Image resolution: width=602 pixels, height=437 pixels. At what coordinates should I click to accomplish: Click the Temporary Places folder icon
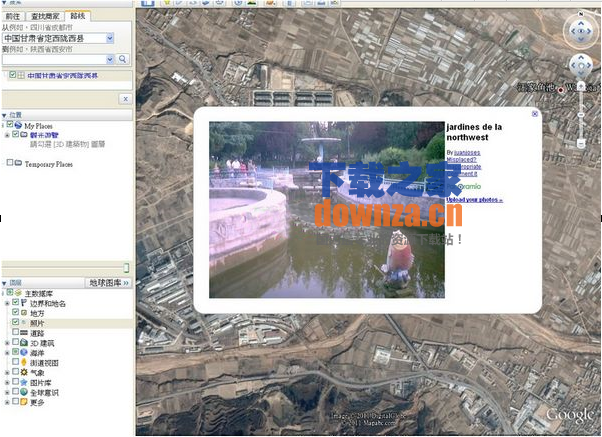(x=18, y=163)
